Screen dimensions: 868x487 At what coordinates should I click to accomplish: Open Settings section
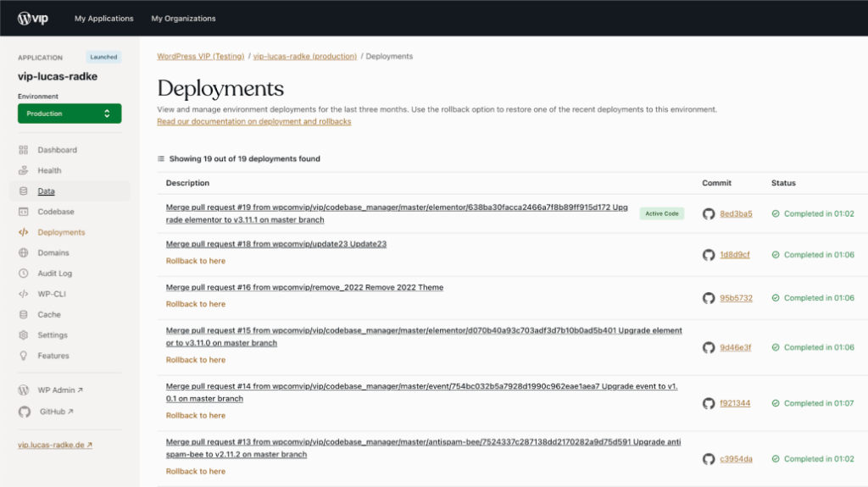point(53,335)
